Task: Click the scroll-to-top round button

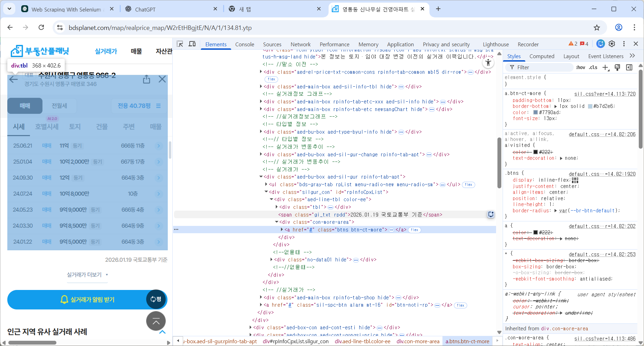Action: pyautogui.click(x=156, y=321)
